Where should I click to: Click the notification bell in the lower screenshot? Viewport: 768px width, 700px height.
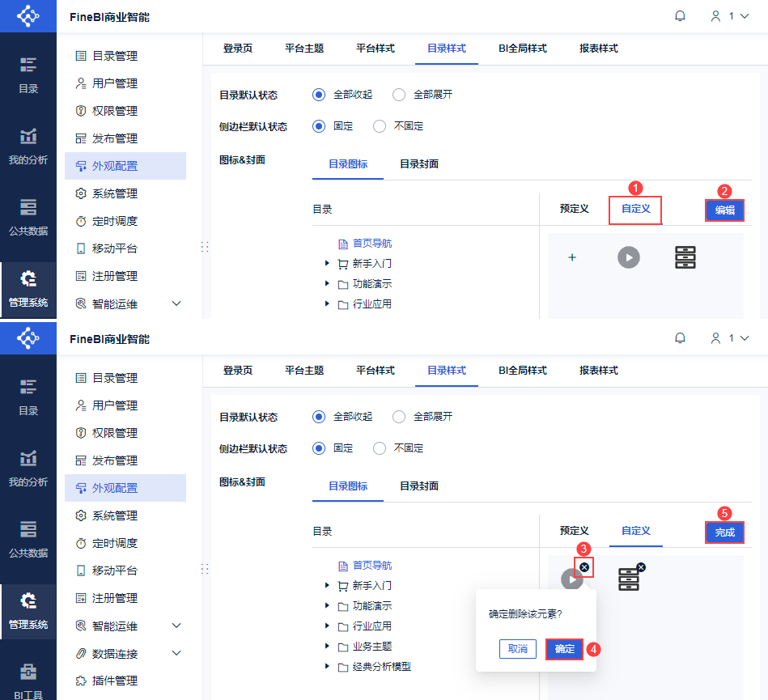point(680,338)
